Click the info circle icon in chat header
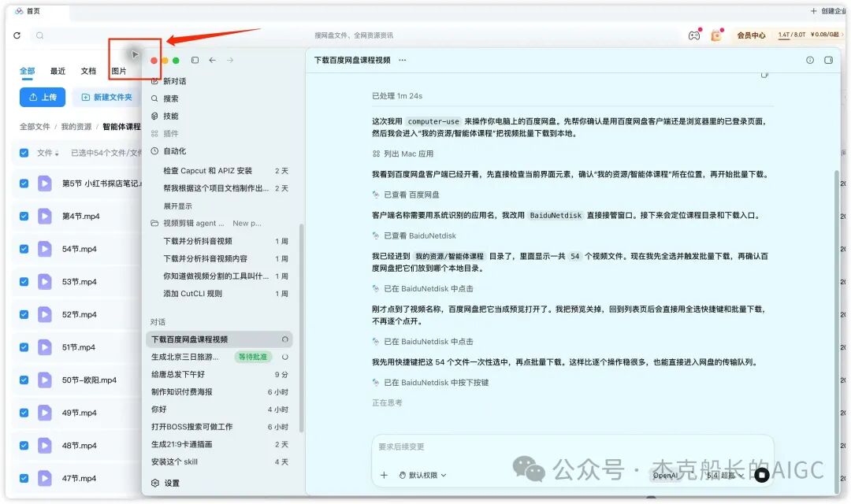The image size is (851, 504). click(810, 60)
